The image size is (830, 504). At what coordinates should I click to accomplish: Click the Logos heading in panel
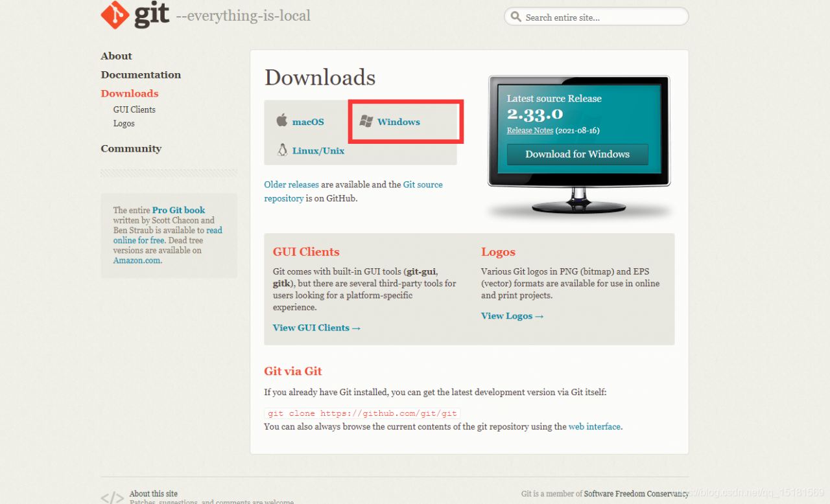[498, 252]
